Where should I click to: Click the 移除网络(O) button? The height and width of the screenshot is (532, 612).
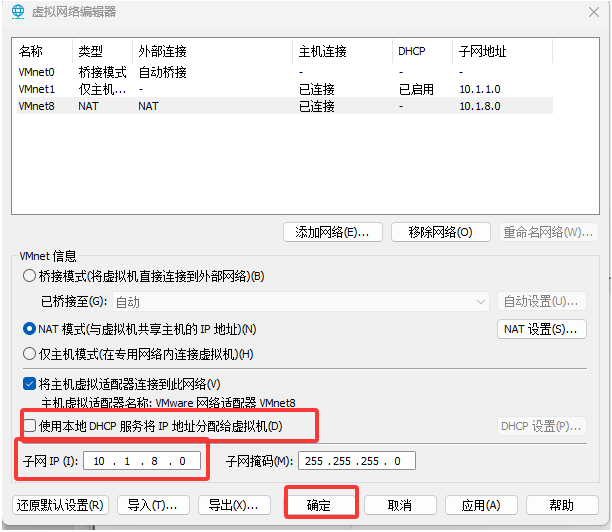point(441,232)
